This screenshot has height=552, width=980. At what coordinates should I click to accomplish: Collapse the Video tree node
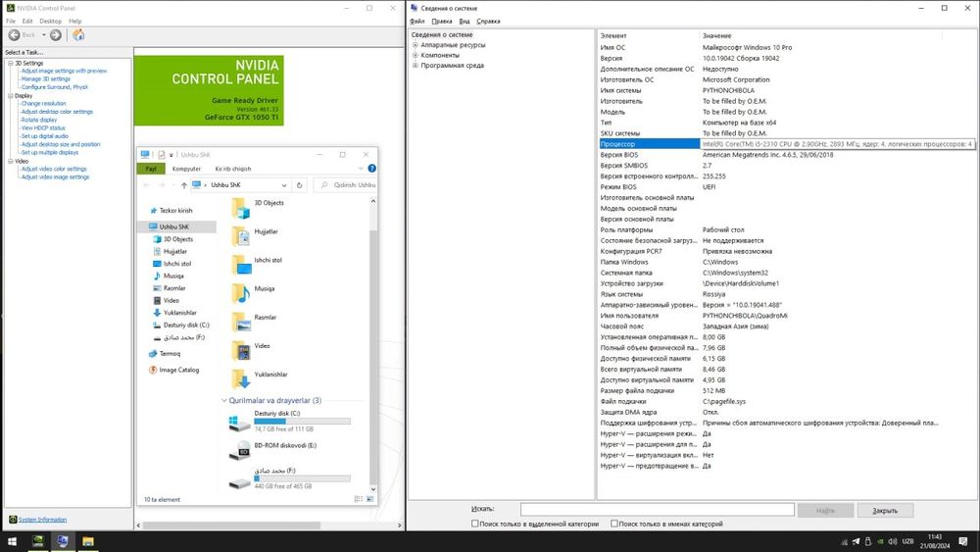tap(11, 161)
